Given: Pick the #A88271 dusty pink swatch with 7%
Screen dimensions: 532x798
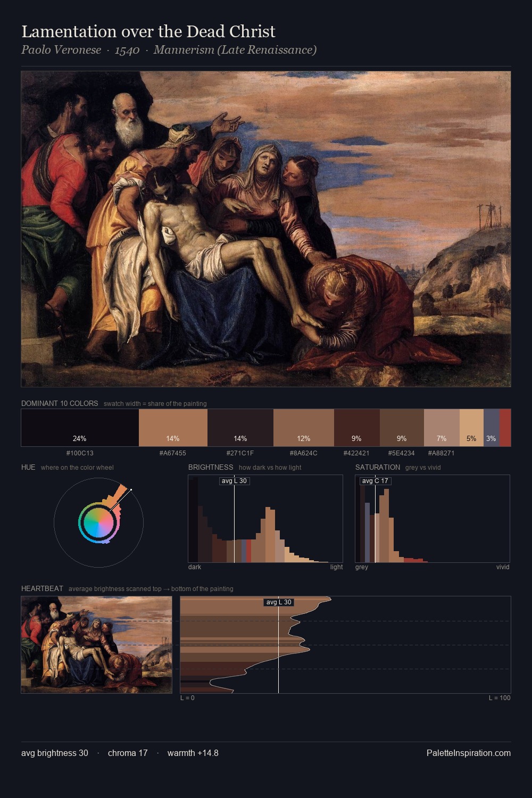Looking at the screenshot, I should tap(442, 428).
